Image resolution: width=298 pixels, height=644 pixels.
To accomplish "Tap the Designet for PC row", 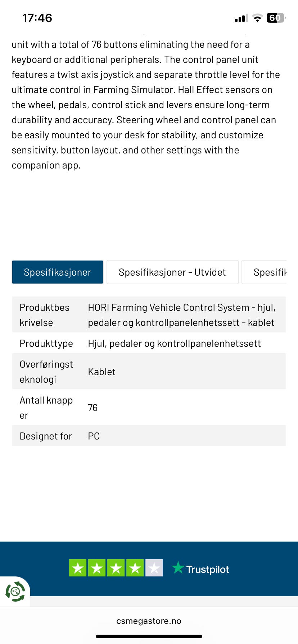I will coord(149,436).
